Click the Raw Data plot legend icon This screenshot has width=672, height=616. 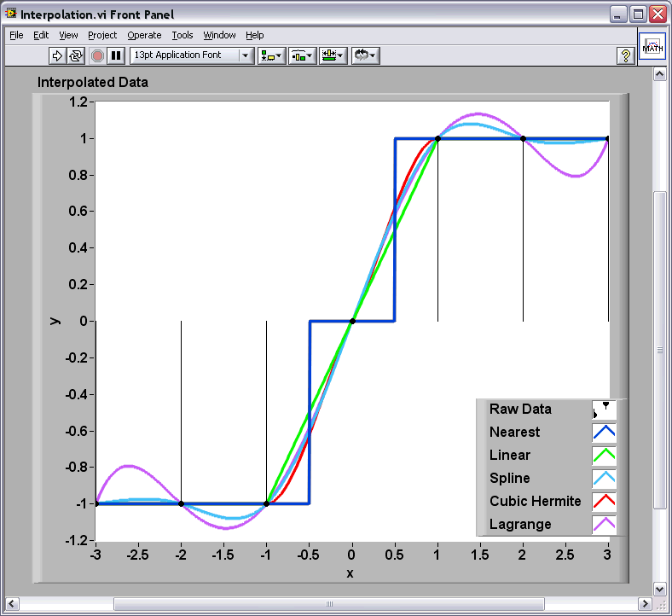tap(604, 410)
